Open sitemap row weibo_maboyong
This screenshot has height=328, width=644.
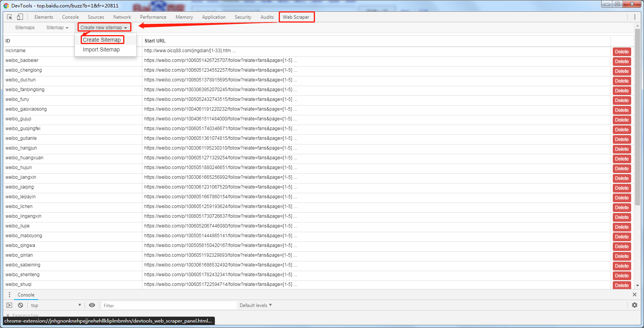click(x=318, y=237)
